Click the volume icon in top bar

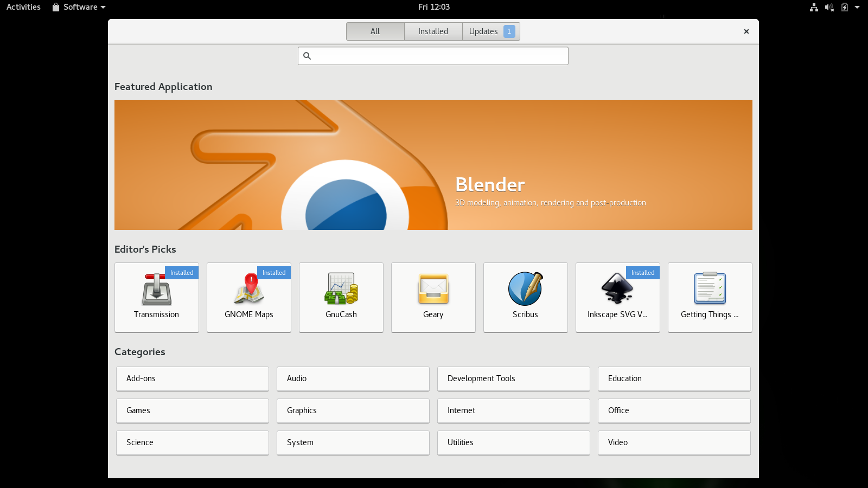[829, 7]
